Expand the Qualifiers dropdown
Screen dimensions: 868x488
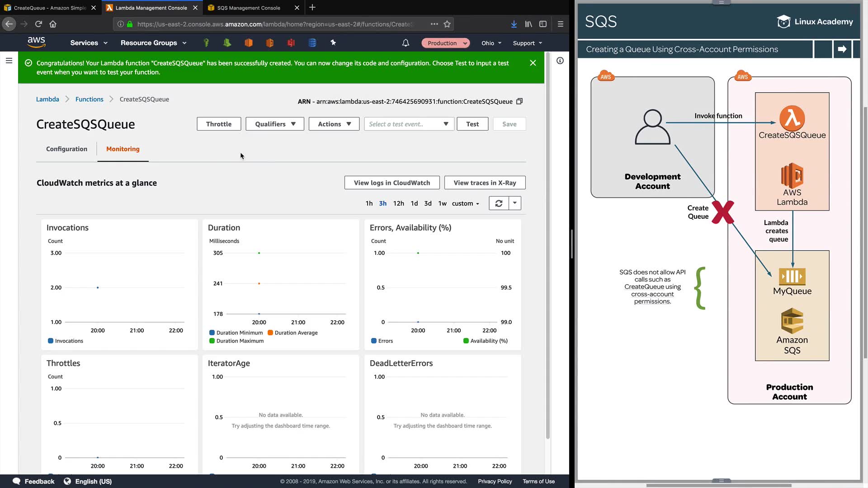(275, 124)
